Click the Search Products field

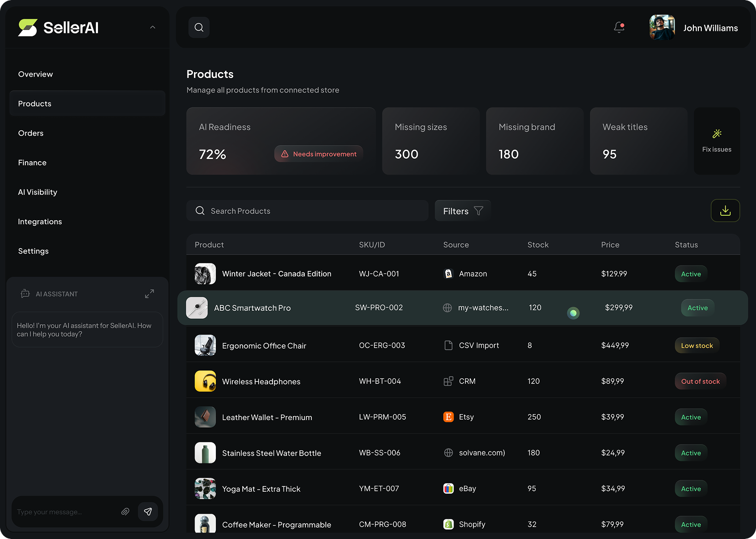[307, 211]
